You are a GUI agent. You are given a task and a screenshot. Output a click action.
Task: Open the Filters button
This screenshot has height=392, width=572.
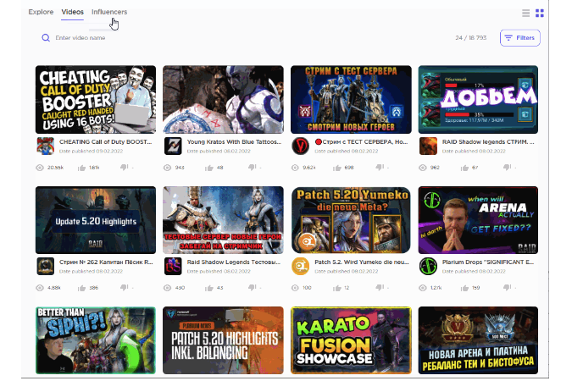(x=519, y=38)
